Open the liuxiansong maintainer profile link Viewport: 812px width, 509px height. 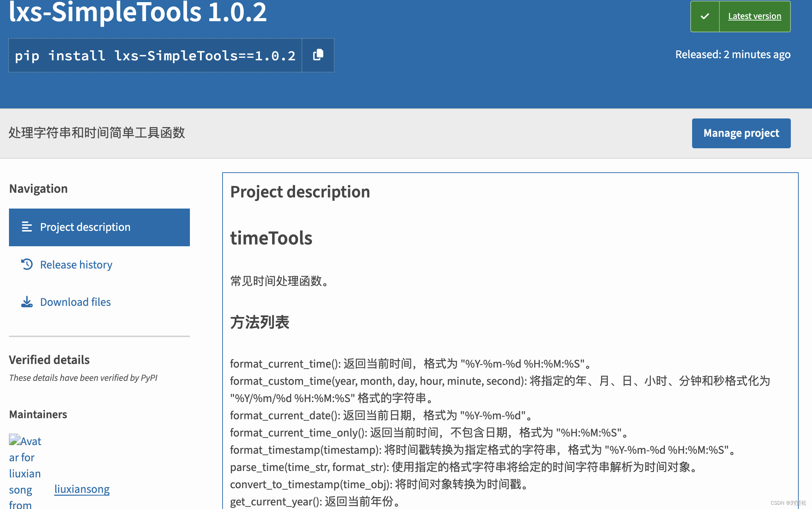click(82, 489)
